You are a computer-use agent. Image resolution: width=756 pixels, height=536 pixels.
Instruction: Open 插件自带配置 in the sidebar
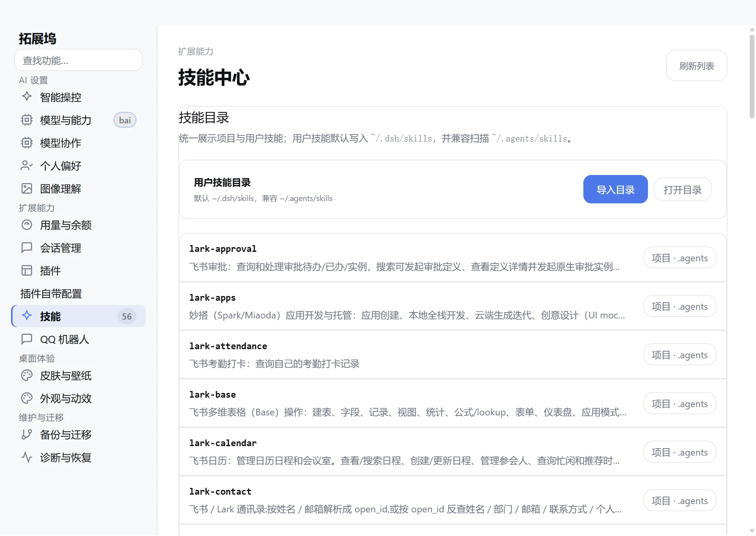point(78,294)
